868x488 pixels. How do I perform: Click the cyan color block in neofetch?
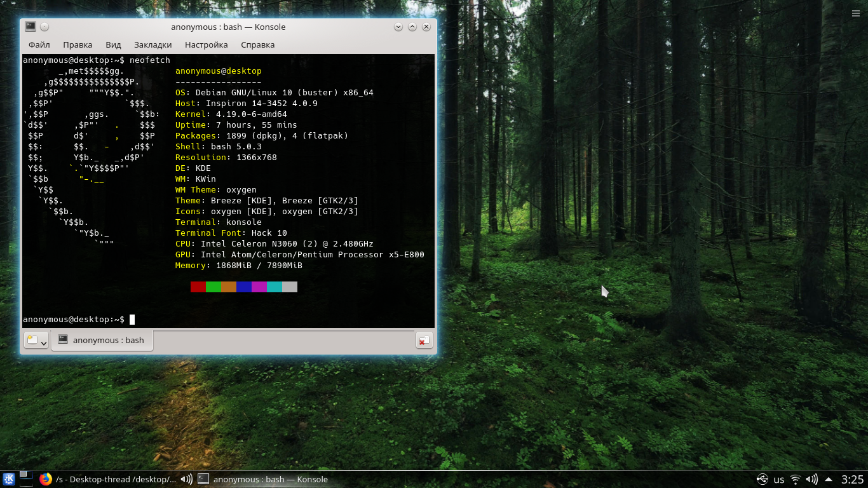(275, 287)
